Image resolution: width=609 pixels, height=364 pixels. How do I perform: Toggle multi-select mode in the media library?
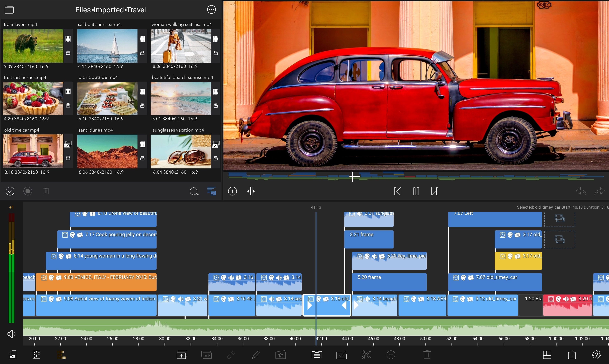tap(10, 191)
